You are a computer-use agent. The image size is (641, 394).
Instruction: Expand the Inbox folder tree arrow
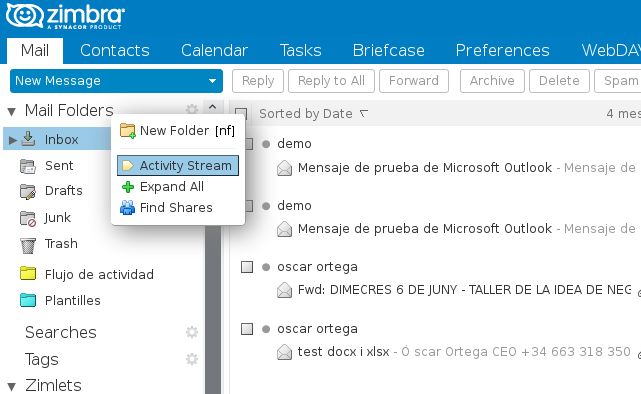[13, 140]
